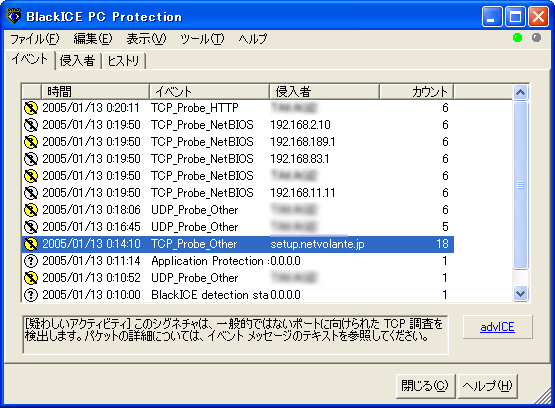Select timestamp 2005/01/13 0:10:52
The image size is (555, 408).
click(x=91, y=278)
